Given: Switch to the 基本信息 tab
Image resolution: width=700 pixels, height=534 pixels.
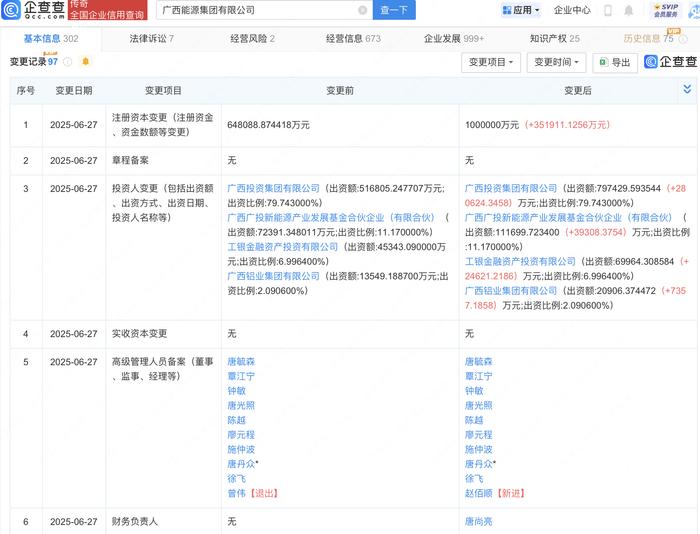Looking at the screenshot, I should point(51,39).
